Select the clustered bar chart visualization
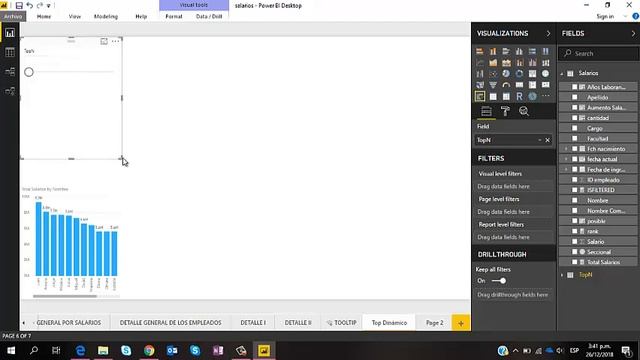 click(506, 51)
